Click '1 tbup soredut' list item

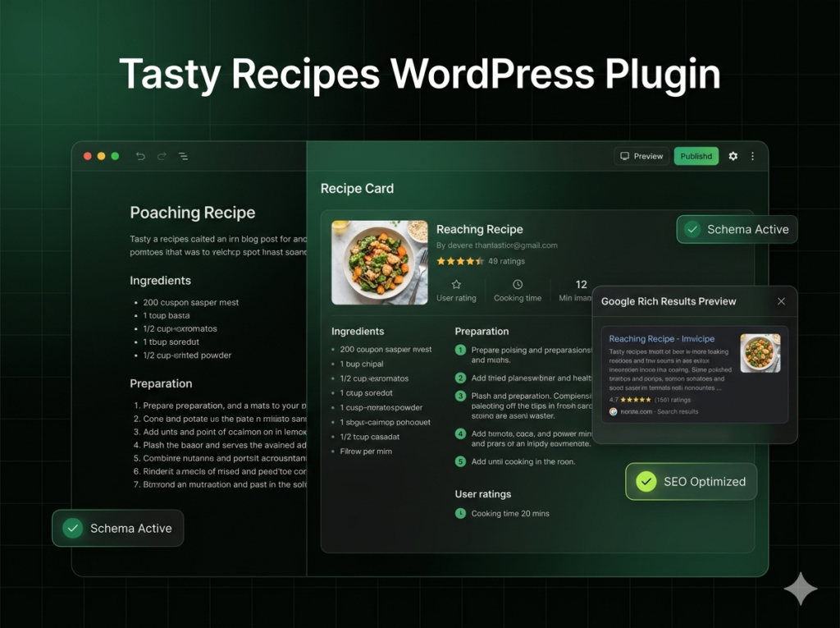click(x=171, y=342)
